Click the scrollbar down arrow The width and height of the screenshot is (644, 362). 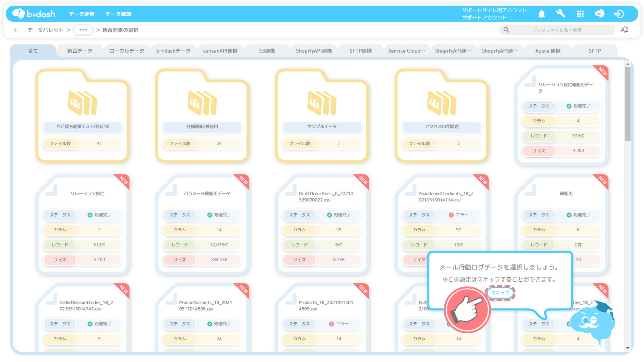coord(628,348)
